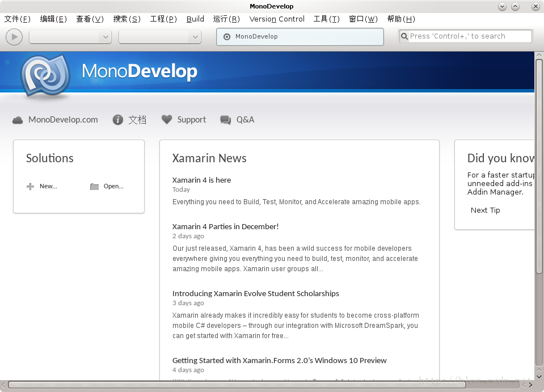Maximize window using title bar up-arrow button

click(516, 7)
